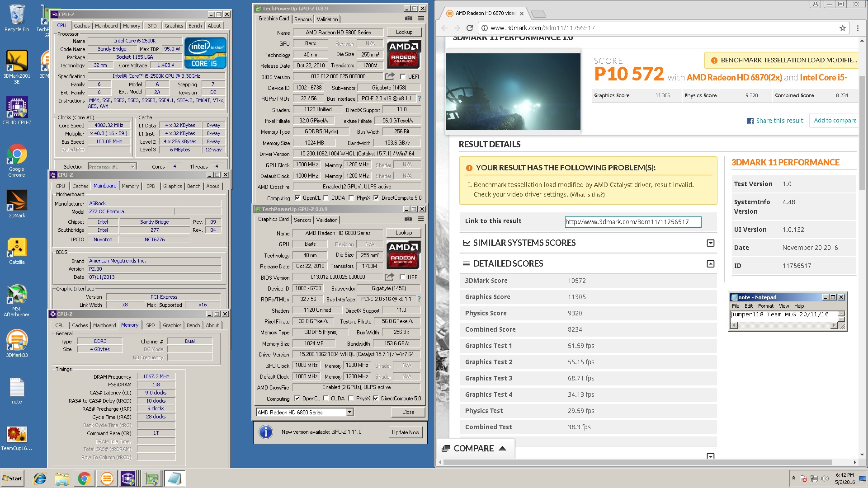Click the screenshot camera icon in top GPU-Z
The width and height of the screenshot is (868, 488).
[409, 19]
